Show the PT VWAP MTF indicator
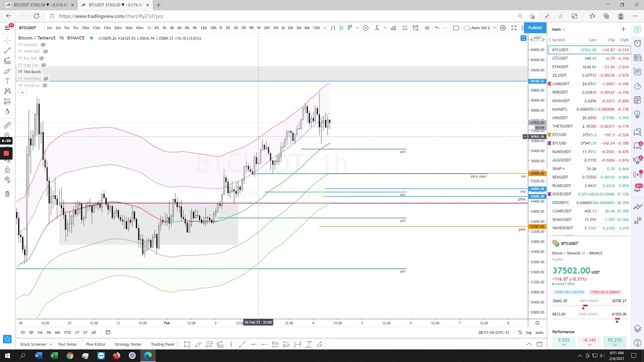The image size is (644, 362). click(x=45, y=51)
